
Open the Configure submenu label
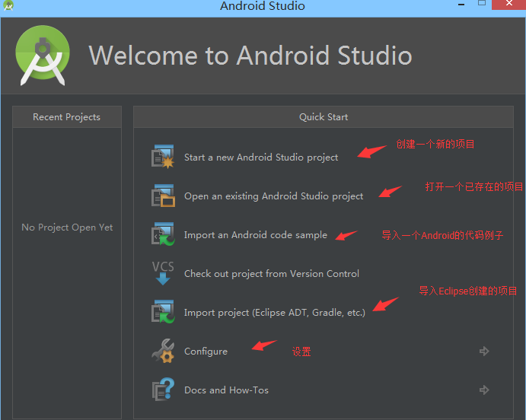point(206,352)
